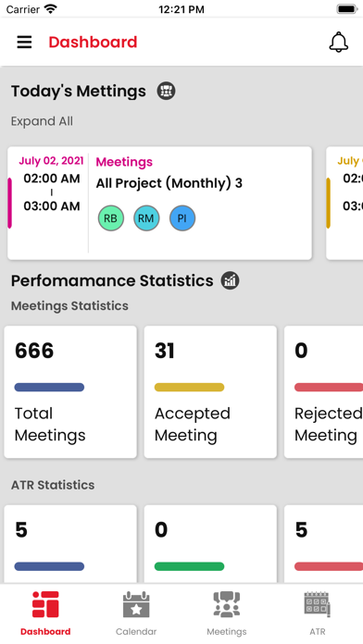Image resolution: width=363 pixels, height=644 pixels.
Task: Select the Rejected Meeting card
Action: click(323, 391)
